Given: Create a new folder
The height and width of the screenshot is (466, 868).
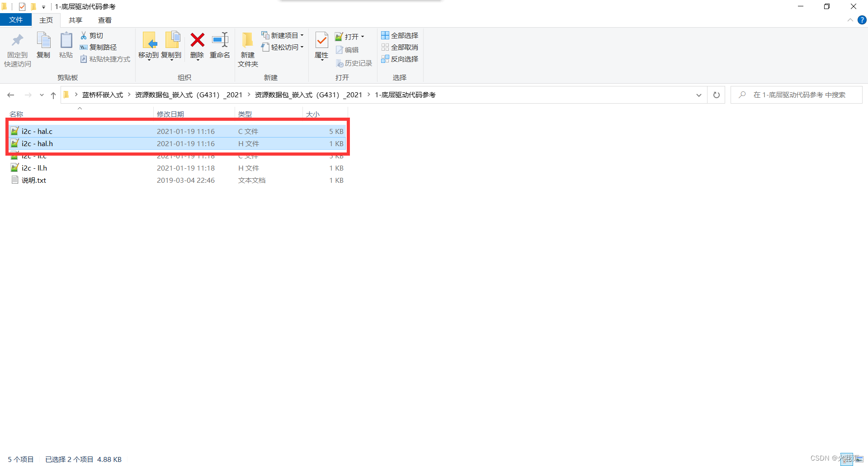Looking at the screenshot, I should 248,50.
